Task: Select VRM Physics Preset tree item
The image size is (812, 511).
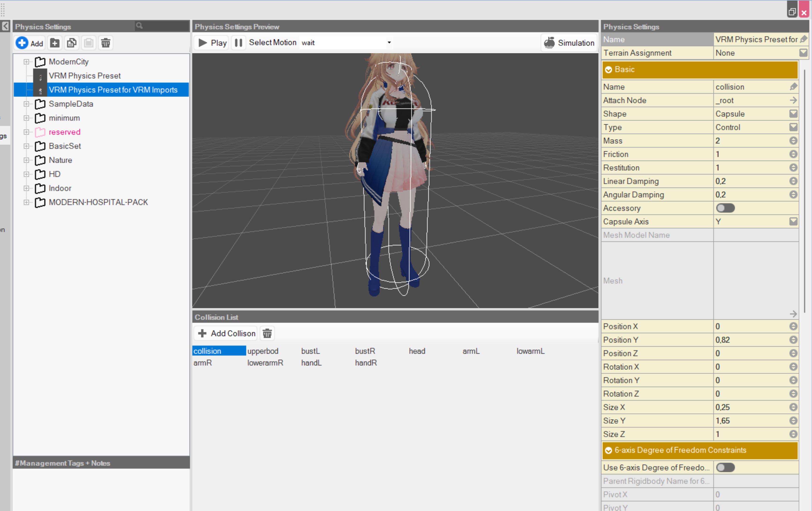Action: coord(84,76)
